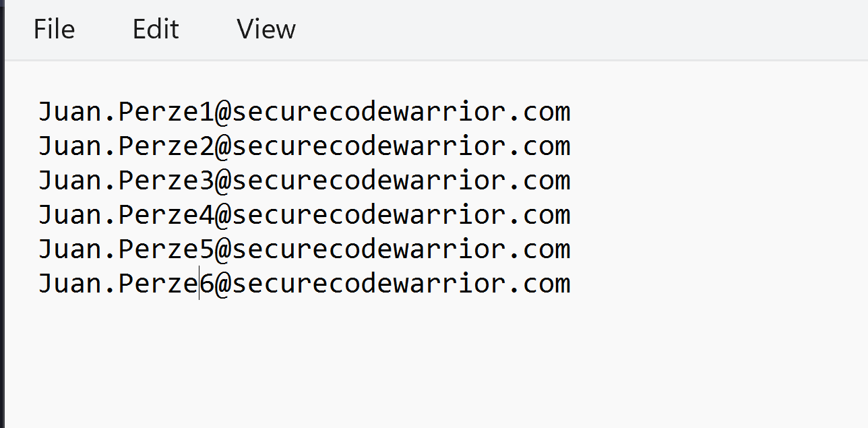Click the word Juan in the Perze6 line

point(69,284)
